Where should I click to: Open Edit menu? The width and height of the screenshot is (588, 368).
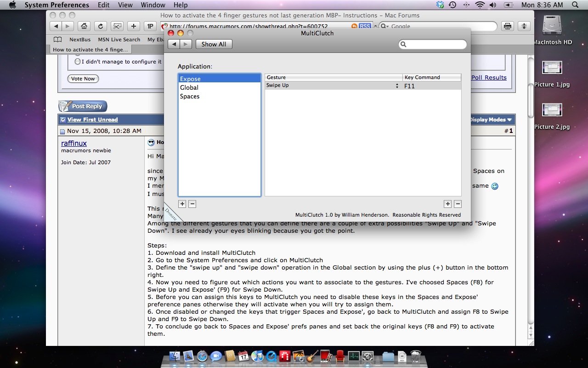click(x=104, y=5)
